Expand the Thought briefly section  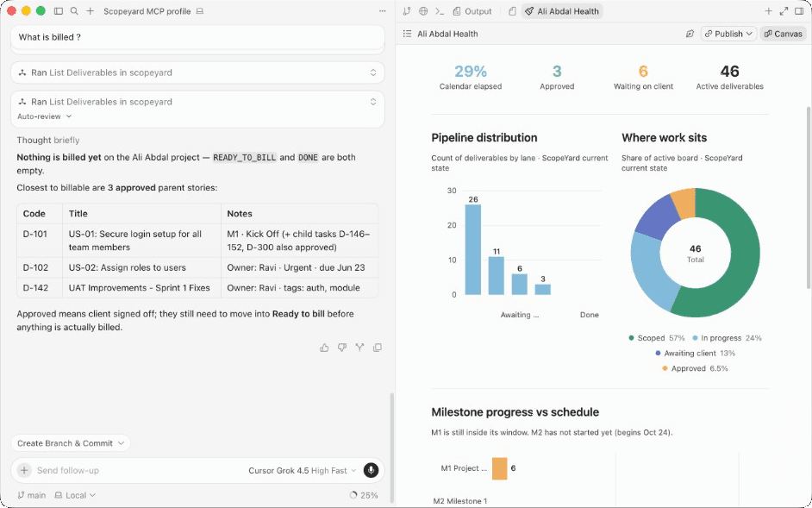48,140
